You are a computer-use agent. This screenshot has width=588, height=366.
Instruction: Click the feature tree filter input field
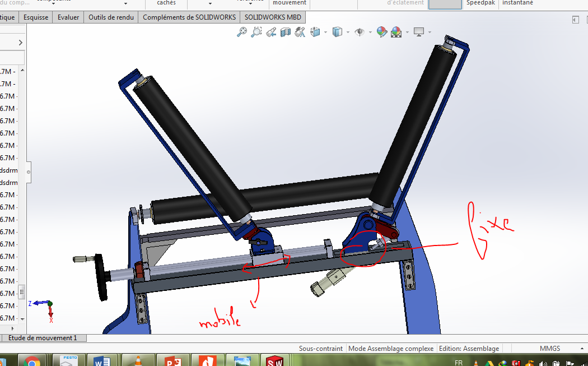pos(12,58)
